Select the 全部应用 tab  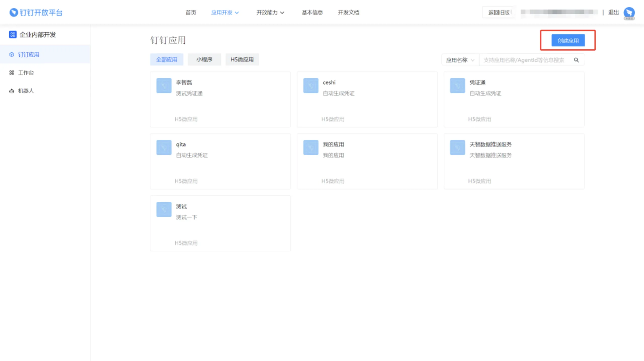click(167, 59)
